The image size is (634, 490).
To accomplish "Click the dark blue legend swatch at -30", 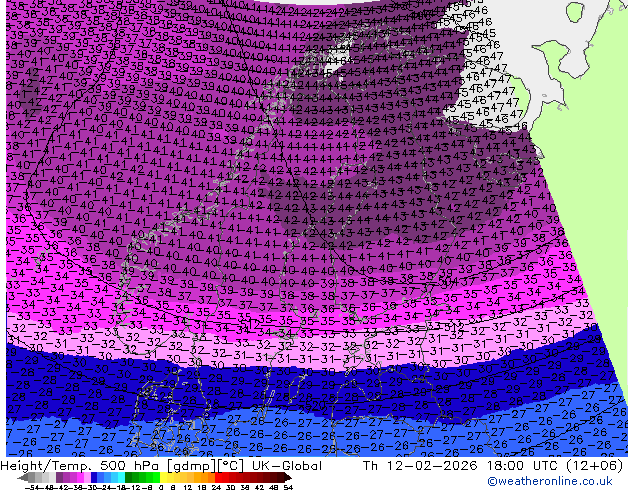I will [94, 478].
